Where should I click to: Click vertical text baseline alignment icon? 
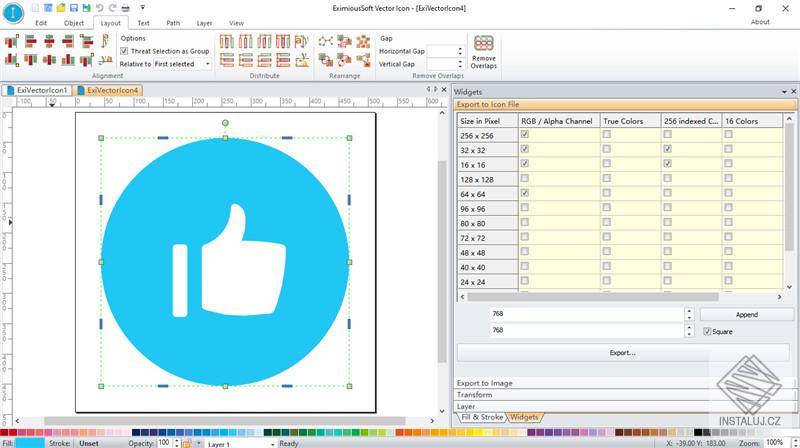[x=105, y=41]
